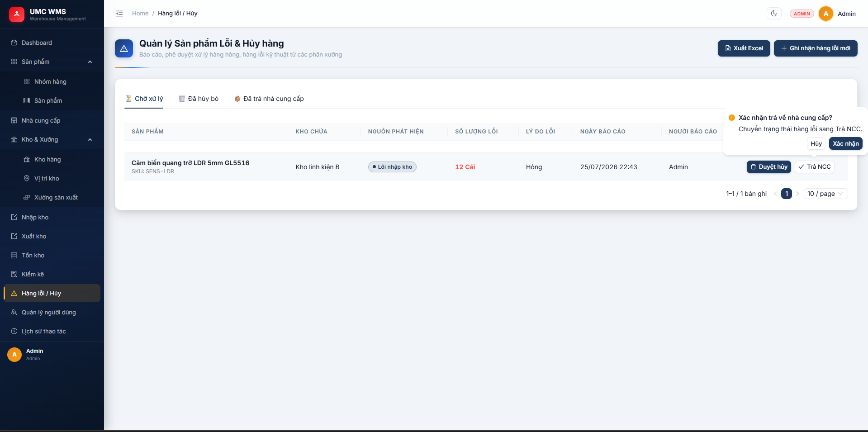This screenshot has width=868, height=432.
Task: Select Hàng lỗi / Hủy menu item
Action: [x=52, y=293]
